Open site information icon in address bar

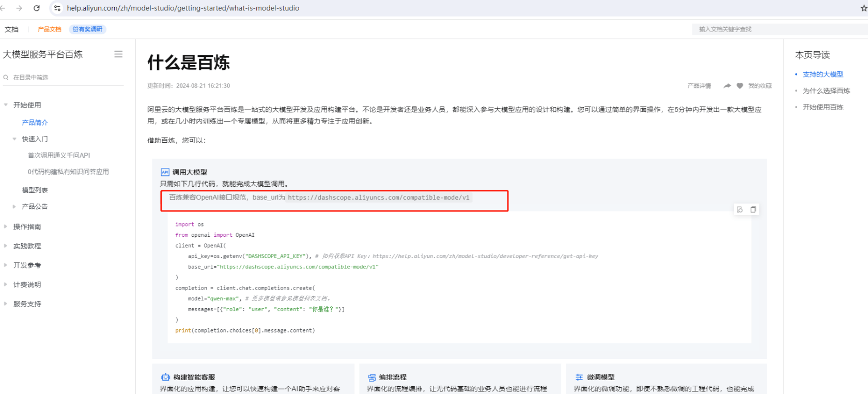click(x=57, y=8)
